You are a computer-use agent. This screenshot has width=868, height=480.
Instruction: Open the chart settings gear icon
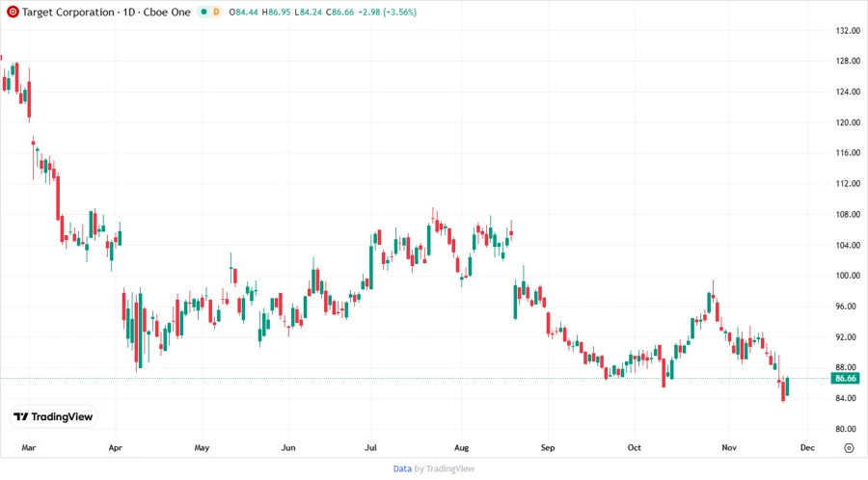click(x=849, y=448)
